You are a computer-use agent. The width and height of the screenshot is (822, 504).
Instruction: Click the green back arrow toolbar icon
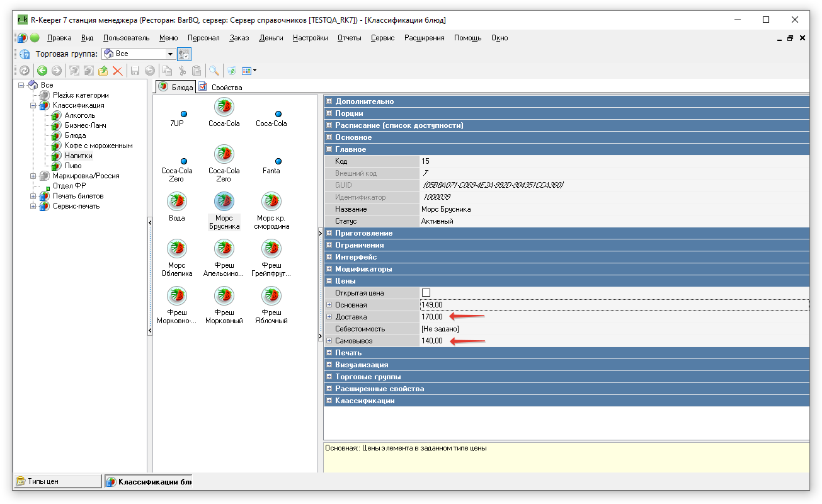[42, 71]
